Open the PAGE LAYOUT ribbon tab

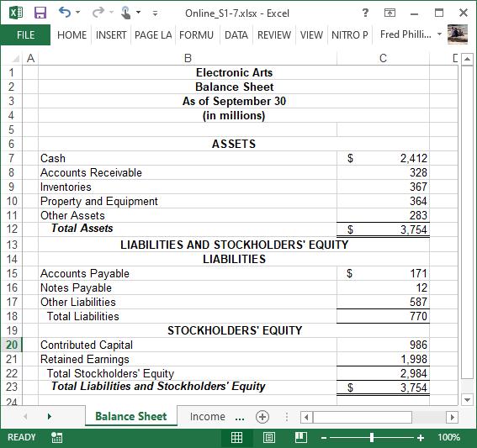(x=153, y=35)
